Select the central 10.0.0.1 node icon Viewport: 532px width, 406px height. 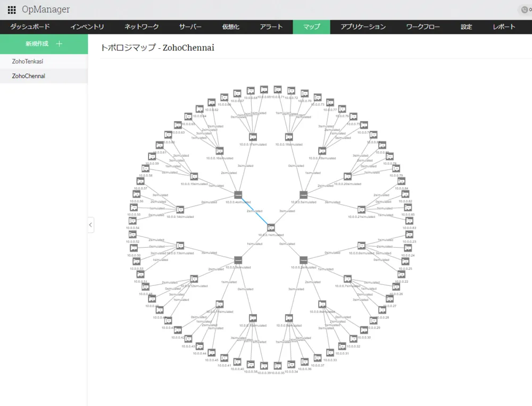271,227
